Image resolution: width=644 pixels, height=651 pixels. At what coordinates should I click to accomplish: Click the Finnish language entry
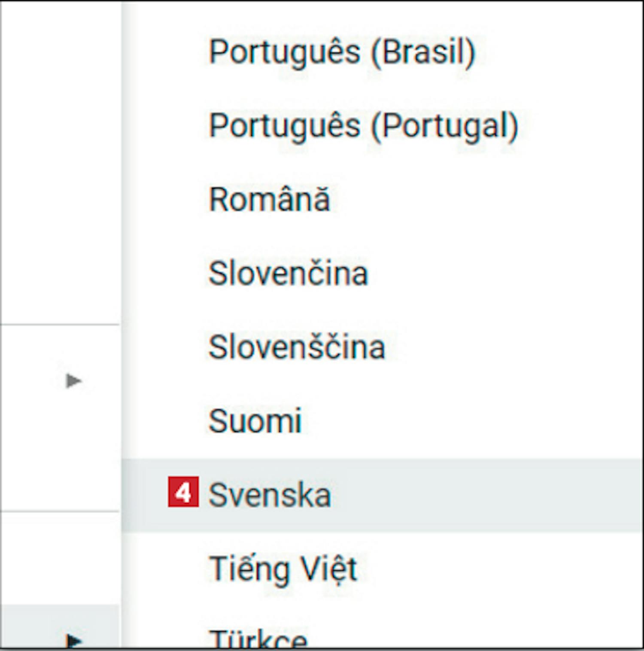click(x=255, y=421)
